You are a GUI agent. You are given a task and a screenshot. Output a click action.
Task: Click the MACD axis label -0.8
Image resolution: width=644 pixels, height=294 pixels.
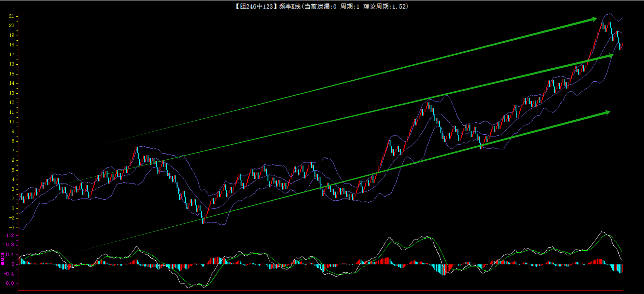[9, 283]
